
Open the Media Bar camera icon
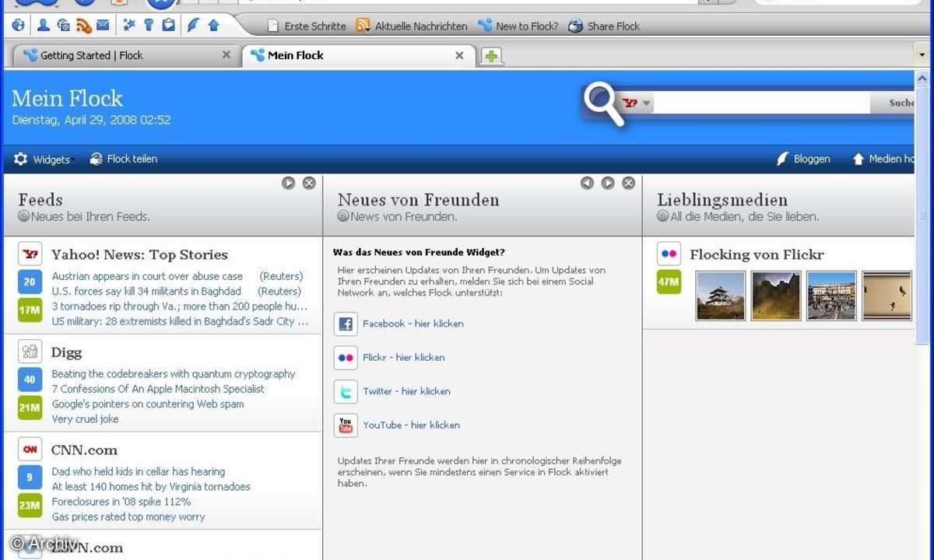63,26
